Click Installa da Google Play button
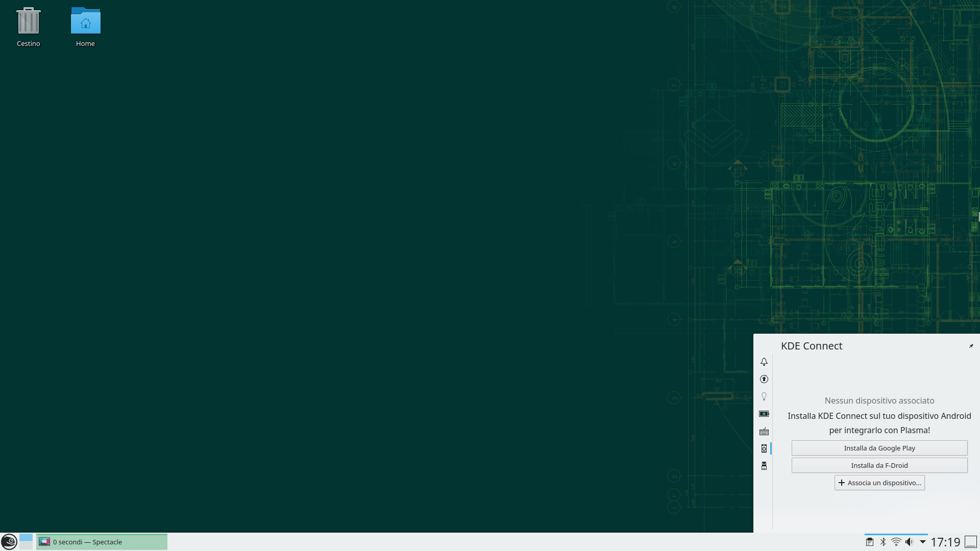This screenshot has width=980, height=551. [879, 448]
